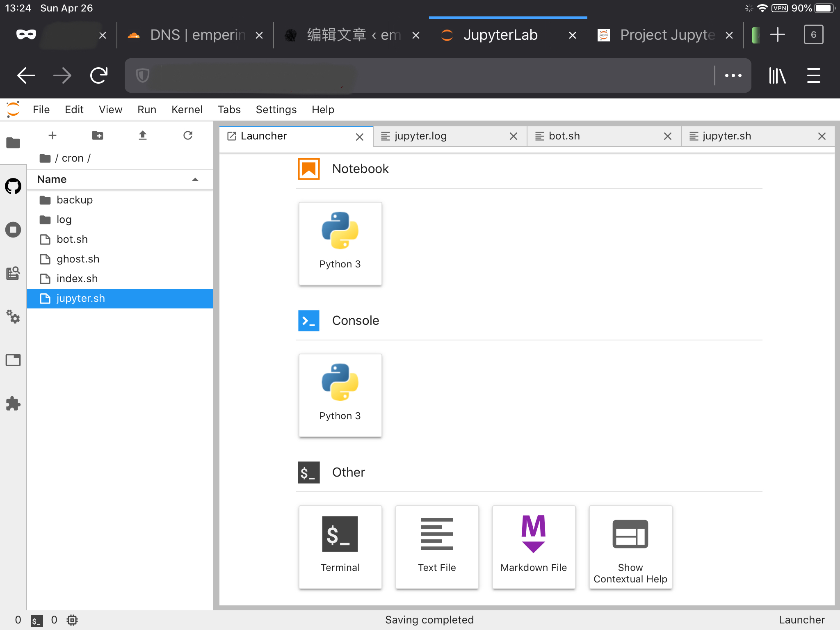Viewport: 840px width, 630px height.
Task: Open the log folder
Action: pos(120,219)
